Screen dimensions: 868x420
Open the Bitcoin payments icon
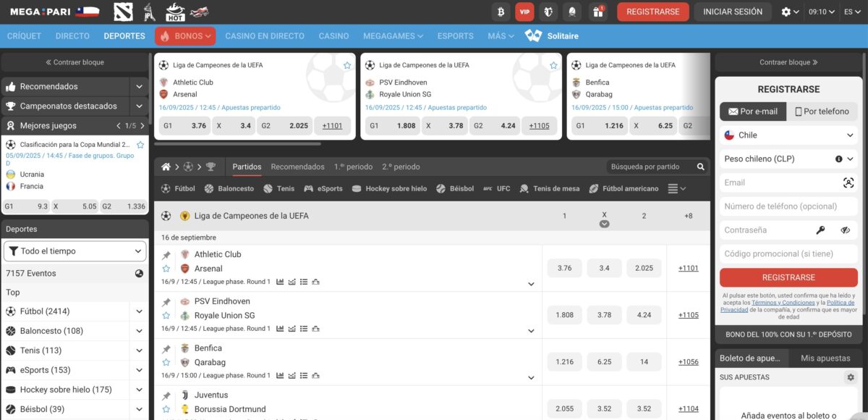500,12
